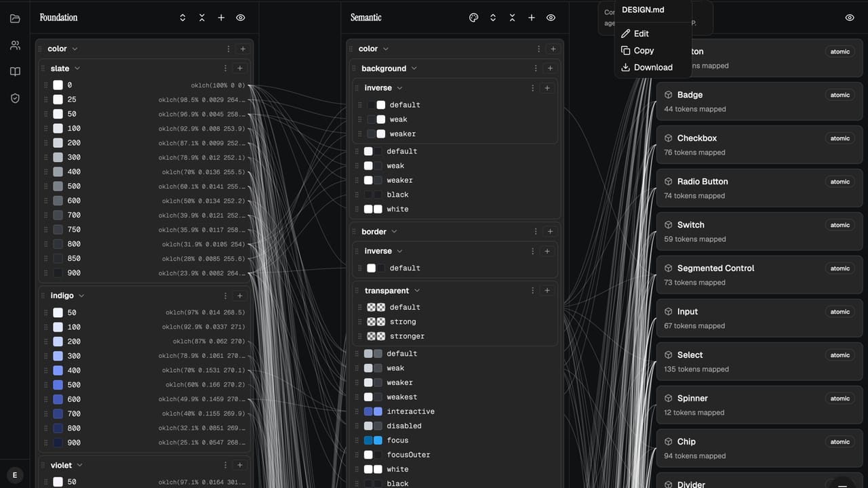
Task: Open more options for transparent group
Action: [533, 291]
